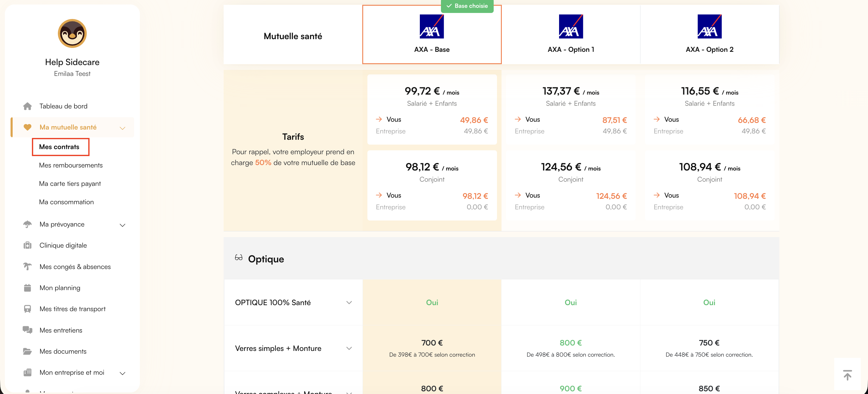
Task: Click the green 800 € Verres simples value
Action: pos(571,343)
